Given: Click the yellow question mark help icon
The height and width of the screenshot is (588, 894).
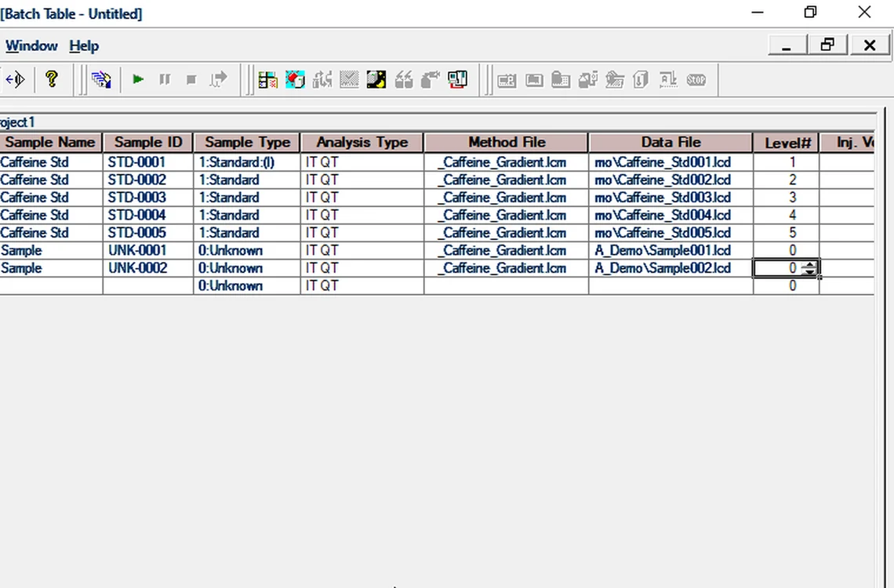Looking at the screenshot, I should point(51,78).
